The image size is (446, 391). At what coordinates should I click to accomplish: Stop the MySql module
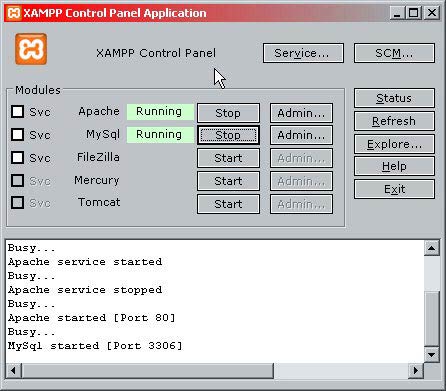(x=228, y=135)
